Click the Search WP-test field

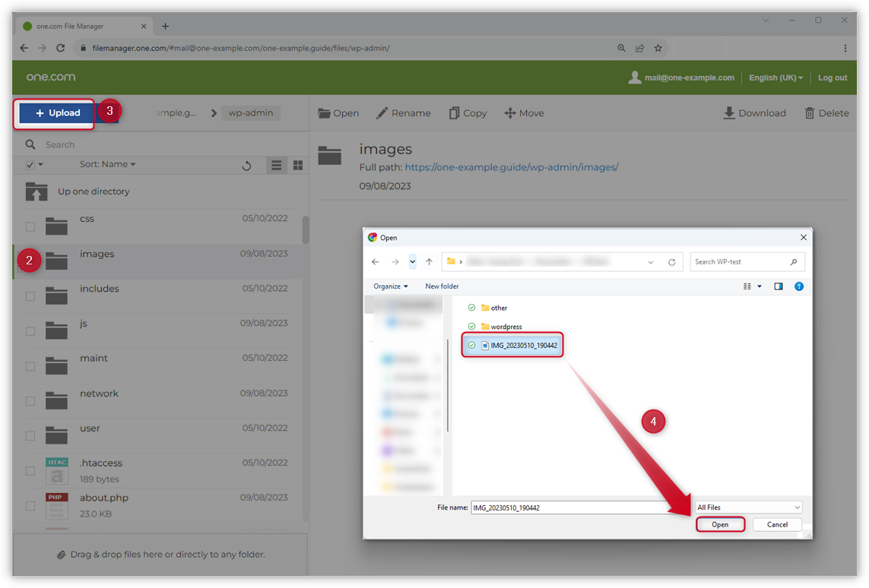pyautogui.click(x=741, y=262)
